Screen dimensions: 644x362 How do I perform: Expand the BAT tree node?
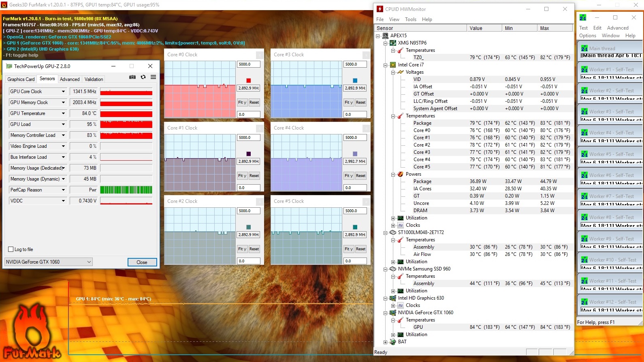tap(386, 342)
